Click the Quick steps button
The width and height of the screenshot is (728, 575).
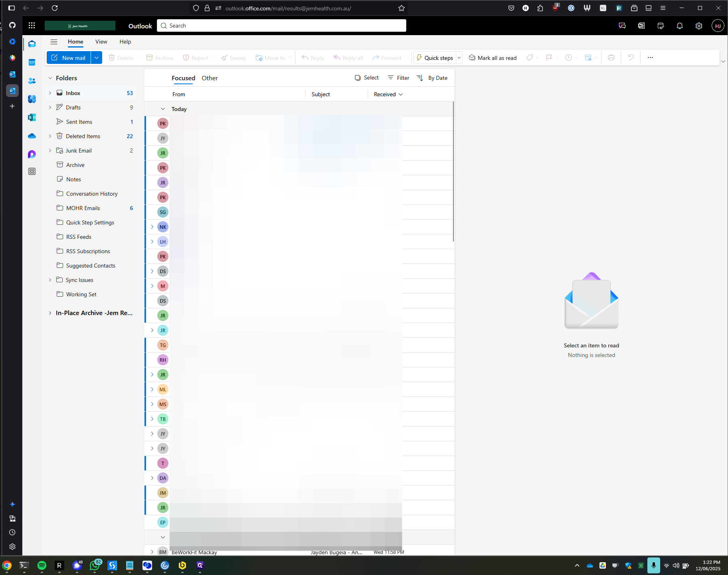click(x=435, y=57)
